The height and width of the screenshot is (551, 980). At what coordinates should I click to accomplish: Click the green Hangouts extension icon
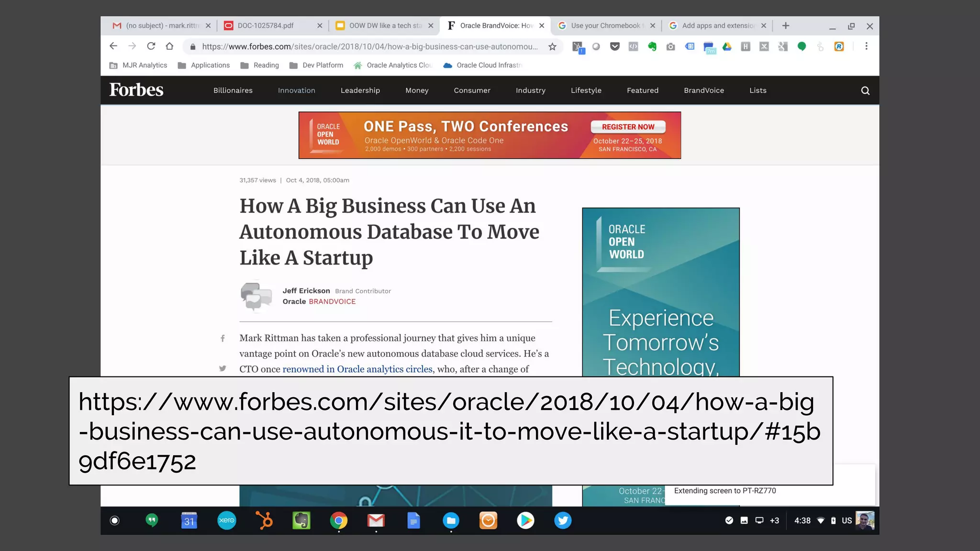(x=802, y=46)
